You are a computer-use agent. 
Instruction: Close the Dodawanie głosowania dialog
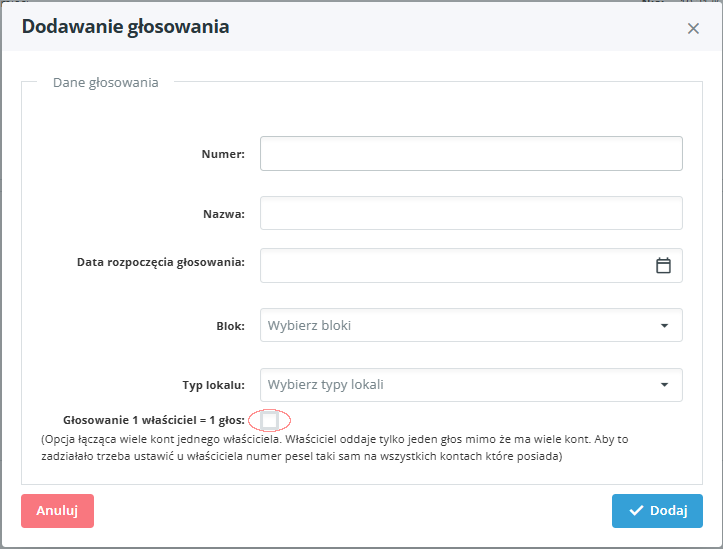click(x=693, y=29)
